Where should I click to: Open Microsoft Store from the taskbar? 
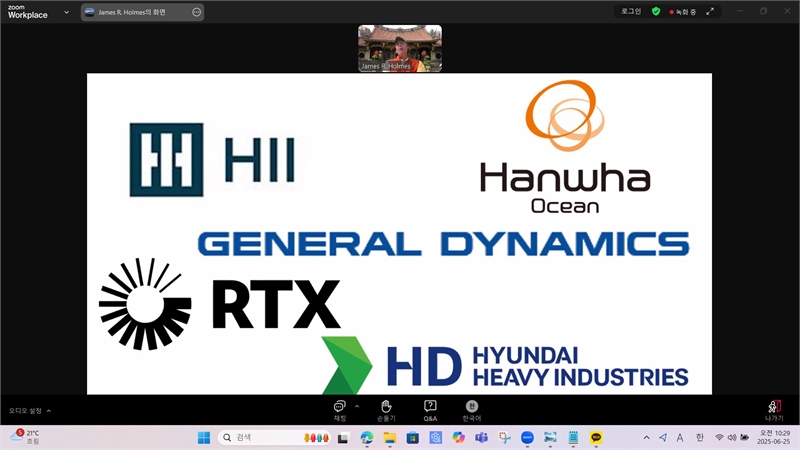point(413,438)
